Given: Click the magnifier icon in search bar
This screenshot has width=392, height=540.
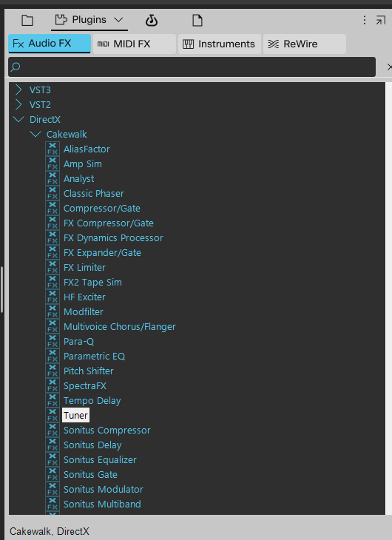Looking at the screenshot, I should (16, 67).
